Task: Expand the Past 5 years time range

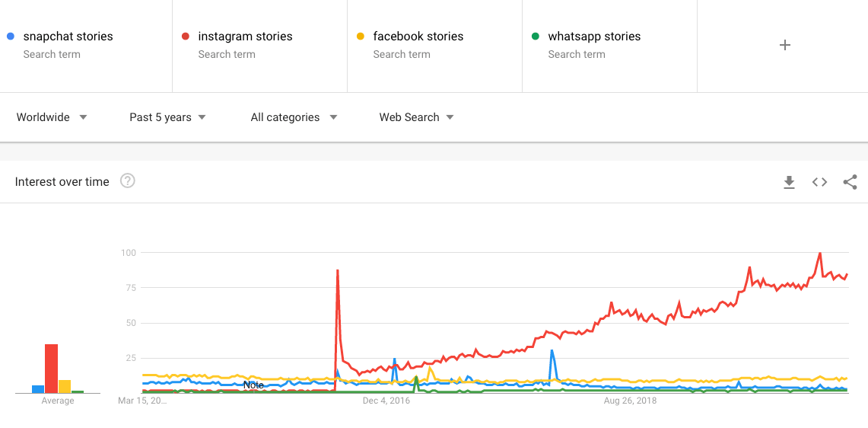Action: coord(167,117)
